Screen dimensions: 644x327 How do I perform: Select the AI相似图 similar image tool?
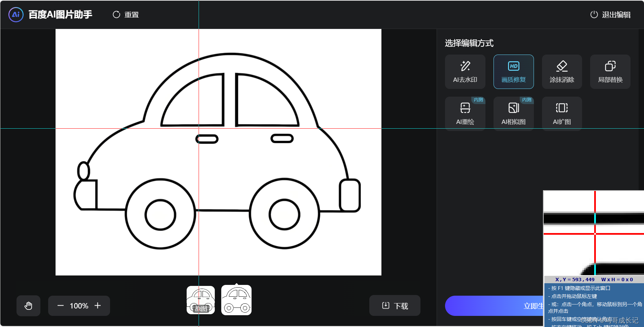click(513, 113)
